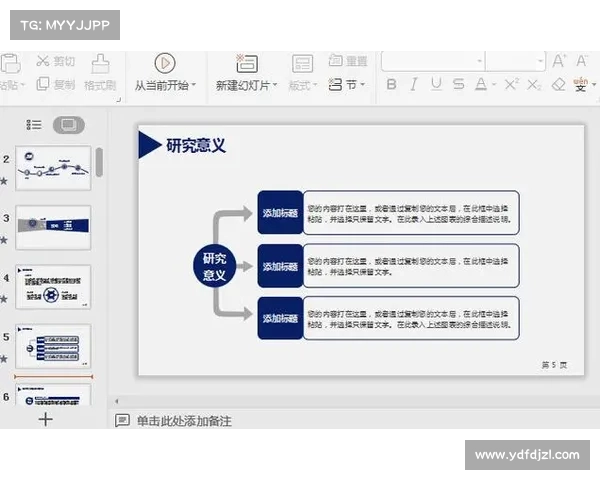The image size is (600, 480).
Task: Apply the font color A button
Action: point(481,84)
